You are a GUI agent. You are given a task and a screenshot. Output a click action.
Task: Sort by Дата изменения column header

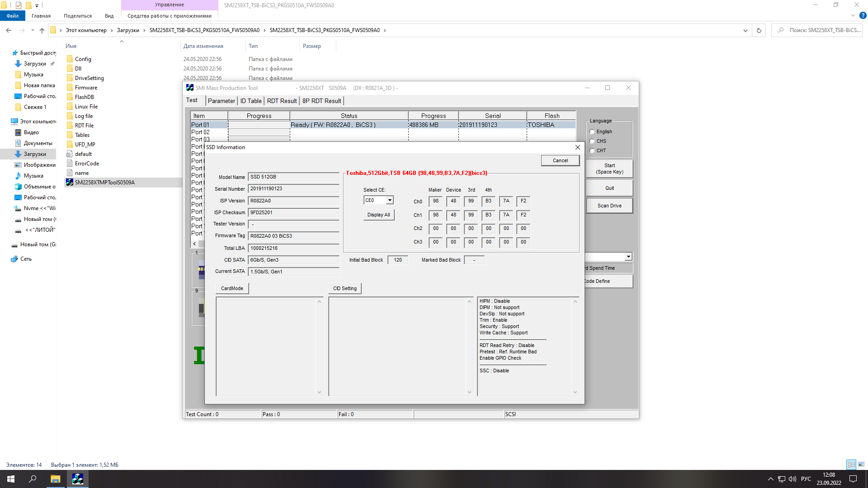coord(203,46)
